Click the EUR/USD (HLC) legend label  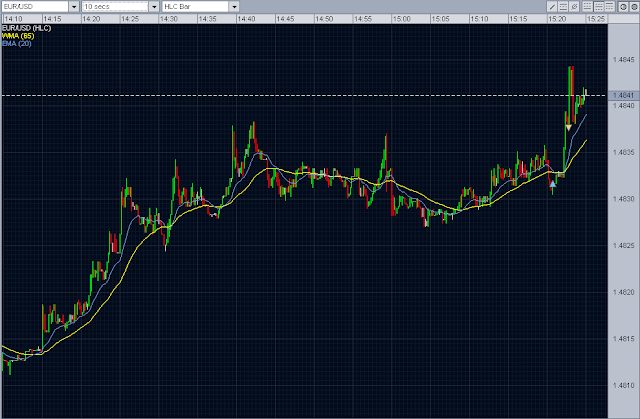pyautogui.click(x=27, y=28)
